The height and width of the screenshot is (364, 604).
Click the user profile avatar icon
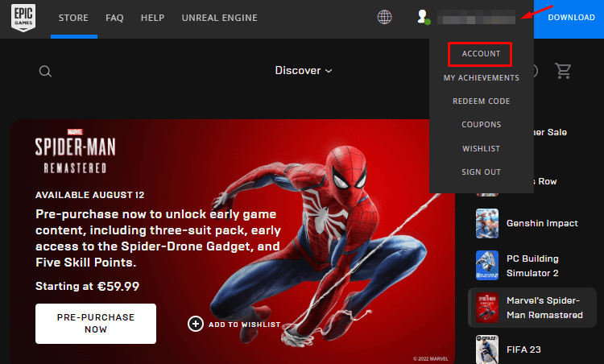[x=424, y=17]
